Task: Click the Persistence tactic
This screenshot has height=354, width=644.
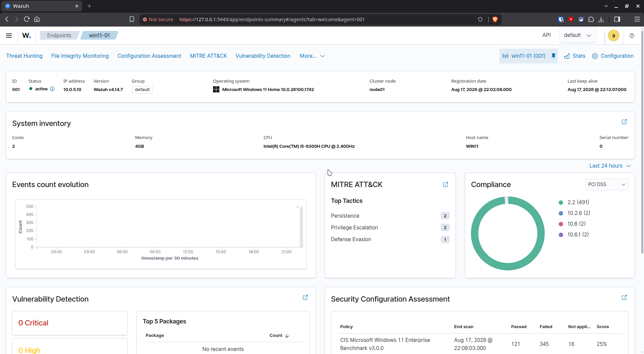Action: (x=345, y=216)
